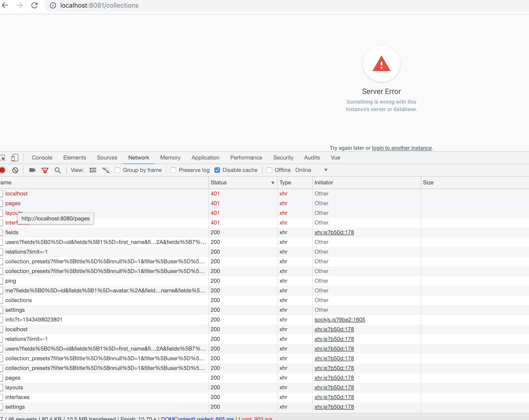This screenshot has height=420, width=529.
Task: Toggle the device toolbar emulation icon
Action: point(15,158)
